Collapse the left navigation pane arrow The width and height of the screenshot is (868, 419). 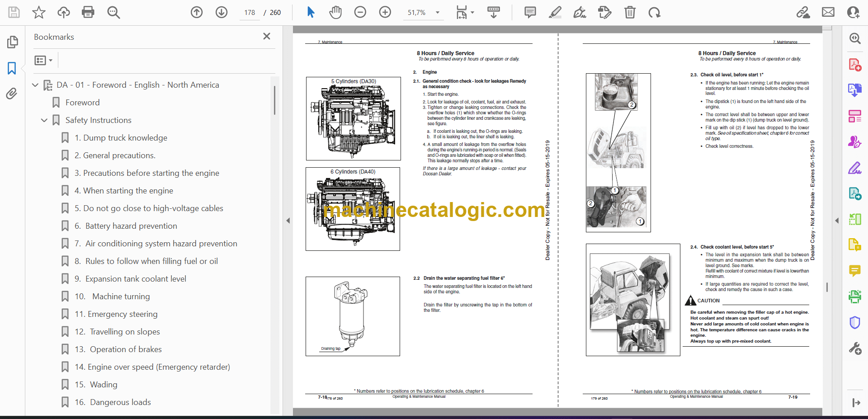[x=288, y=221]
